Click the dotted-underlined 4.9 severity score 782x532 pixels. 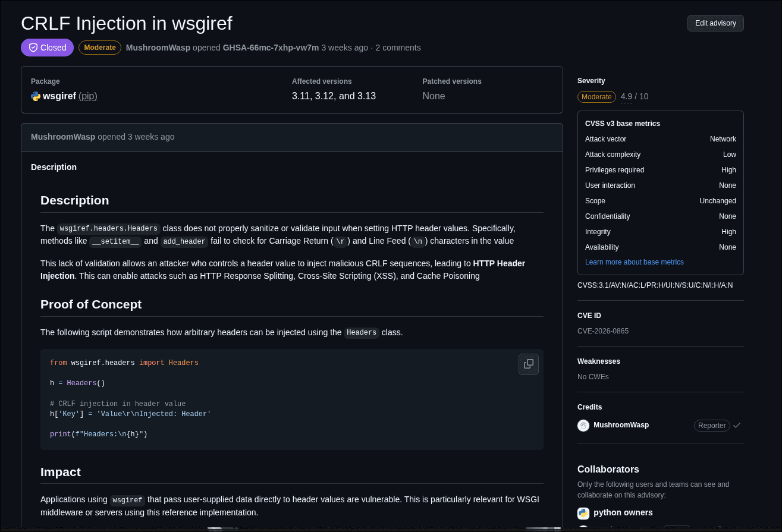tap(626, 96)
